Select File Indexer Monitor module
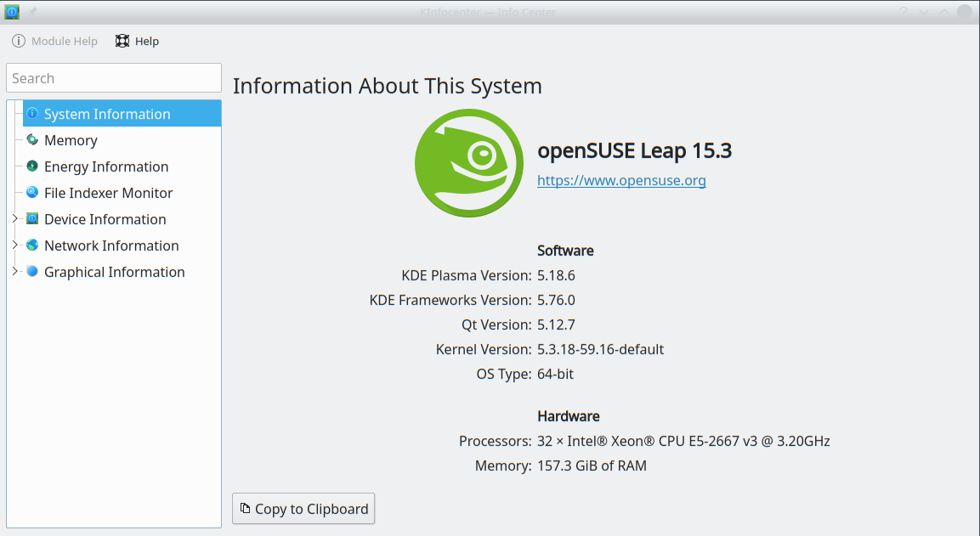 point(108,193)
